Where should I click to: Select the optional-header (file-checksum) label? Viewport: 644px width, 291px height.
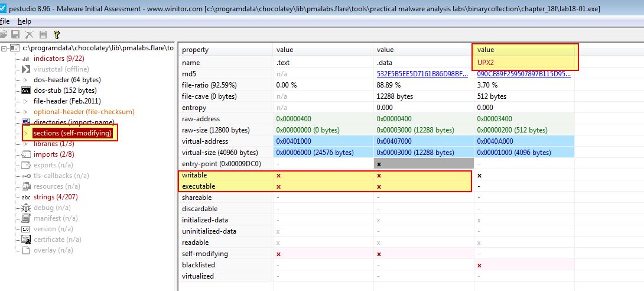pyautogui.click(x=84, y=112)
